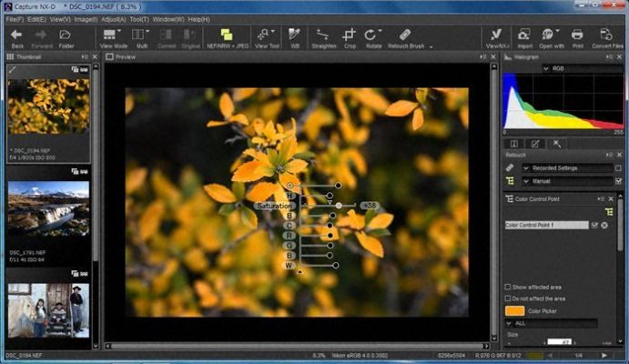Click the Folder toolbar button
This screenshot has height=364, width=629.
(x=66, y=37)
